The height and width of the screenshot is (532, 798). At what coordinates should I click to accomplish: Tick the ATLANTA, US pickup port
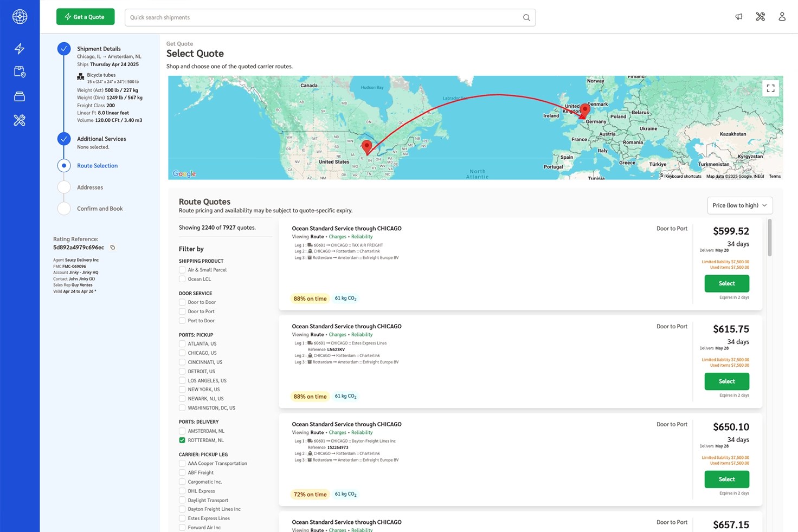pyautogui.click(x=182, y=344)
